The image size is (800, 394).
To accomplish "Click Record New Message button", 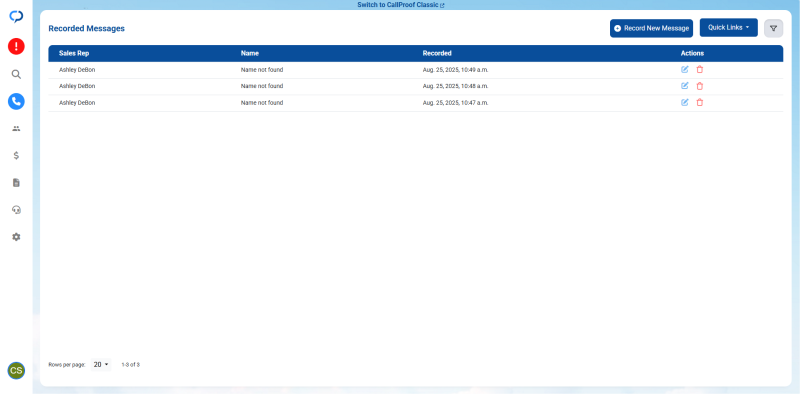I will pos(652,29).
